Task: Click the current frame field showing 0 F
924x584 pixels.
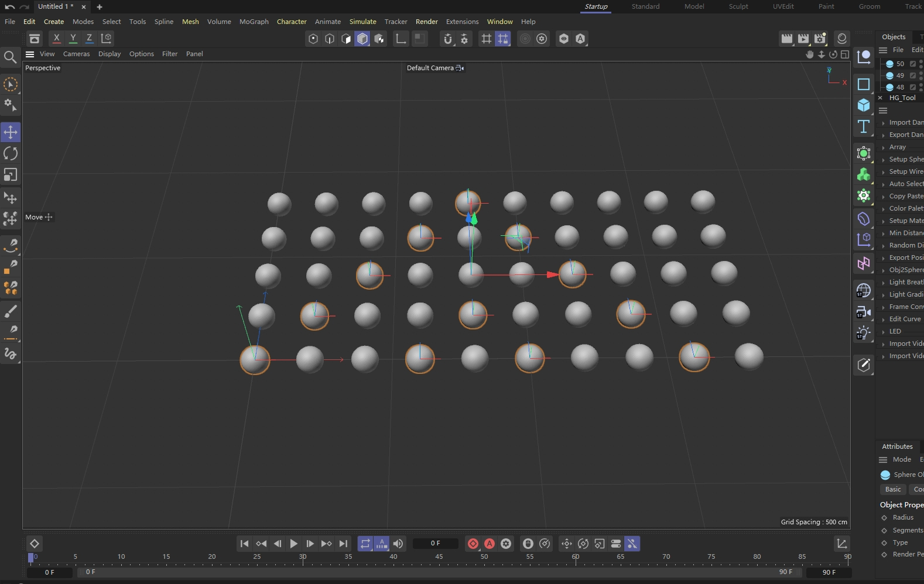Action: [435, 544]
